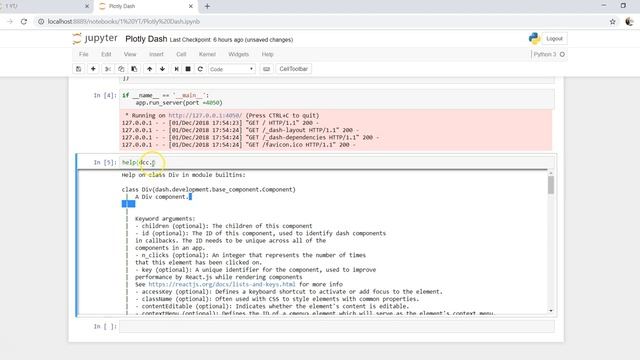The height and width of the screenshot is (360, 640).
Task: Click the CellToolbar button
Action: pos(293,69)
